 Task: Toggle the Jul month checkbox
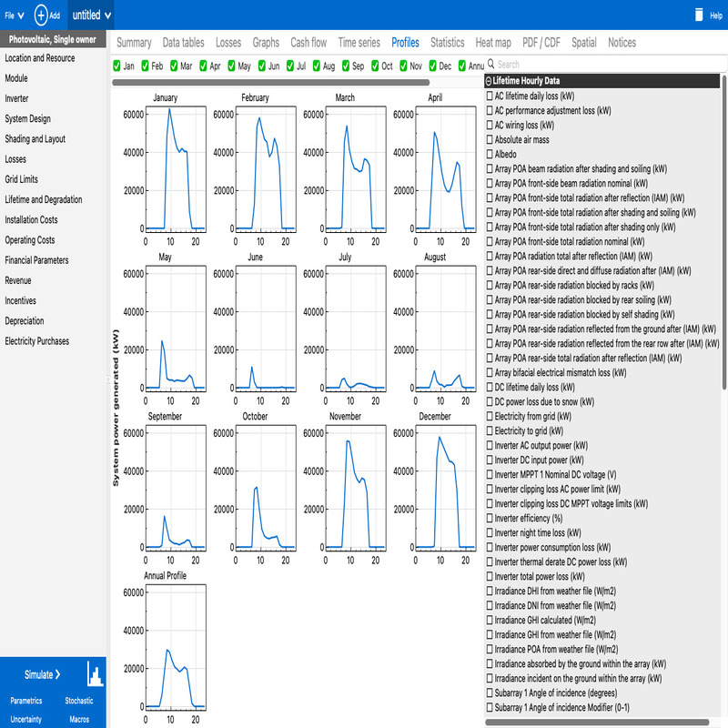[x=290, y=66]
